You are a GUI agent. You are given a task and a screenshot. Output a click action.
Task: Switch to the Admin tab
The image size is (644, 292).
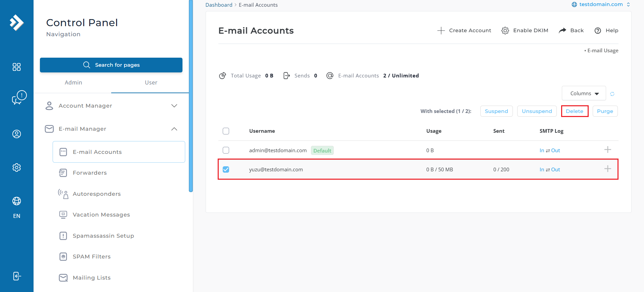coord(73,83)
